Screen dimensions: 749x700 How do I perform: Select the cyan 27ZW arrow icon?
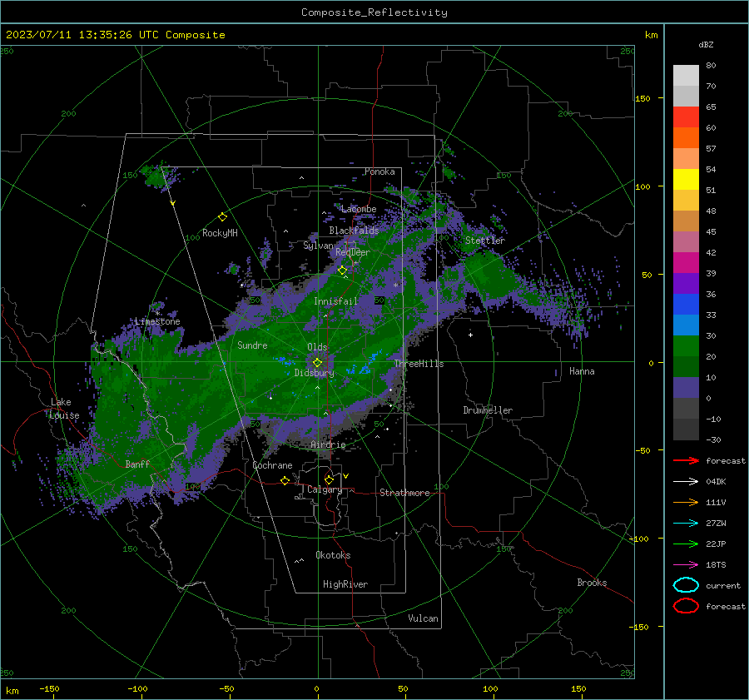[x=686, y=523]
